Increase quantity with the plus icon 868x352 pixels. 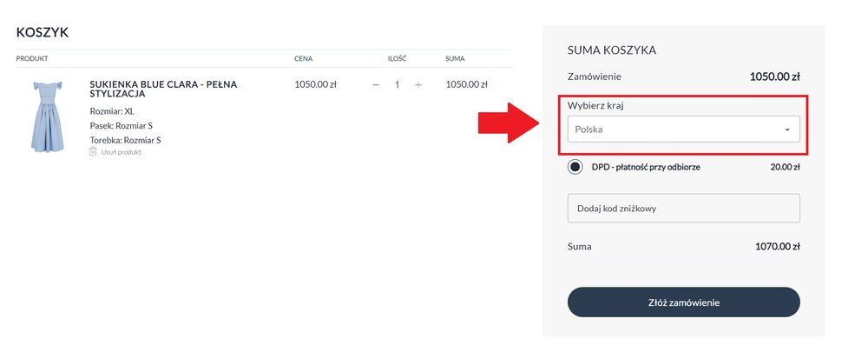click(x=418, y=85)
